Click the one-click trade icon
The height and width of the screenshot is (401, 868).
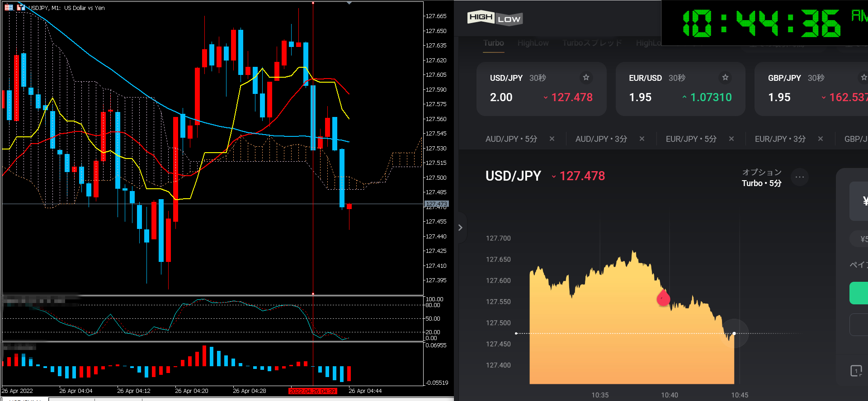pyautogui.click(x=856, y=371)
